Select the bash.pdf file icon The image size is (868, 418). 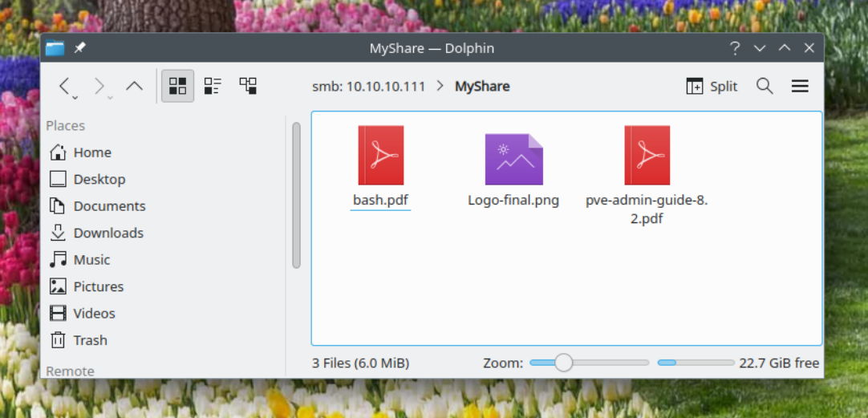point(381,155)
